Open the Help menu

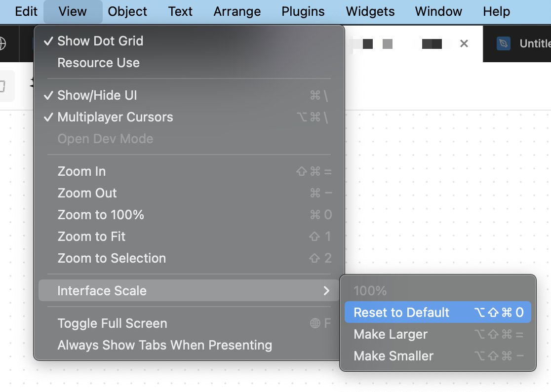(496, 11)
